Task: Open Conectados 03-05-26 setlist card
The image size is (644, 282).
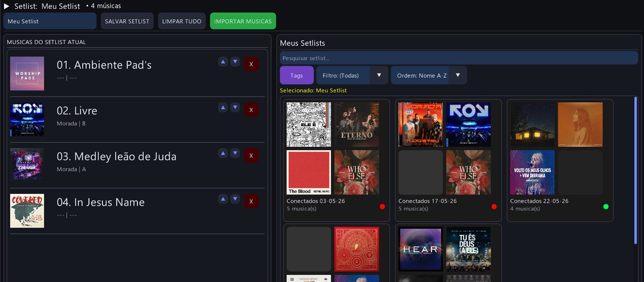Action: tap(337, 160)
